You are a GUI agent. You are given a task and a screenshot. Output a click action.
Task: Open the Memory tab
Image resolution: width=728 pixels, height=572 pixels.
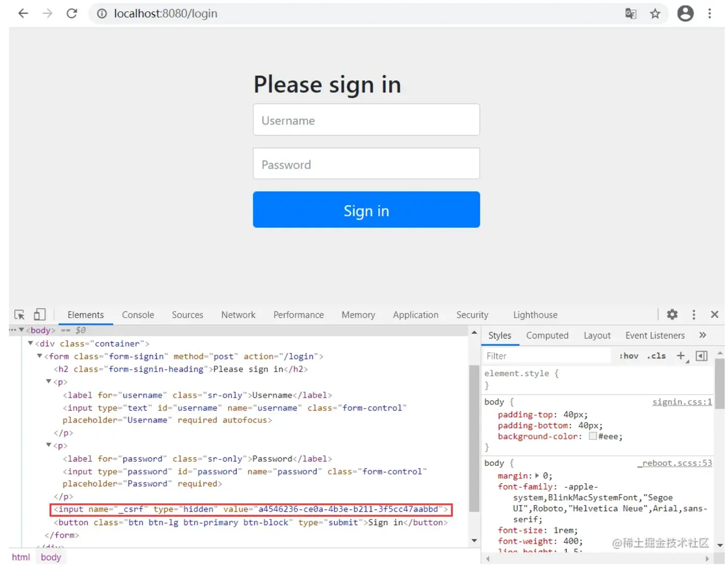358,315
